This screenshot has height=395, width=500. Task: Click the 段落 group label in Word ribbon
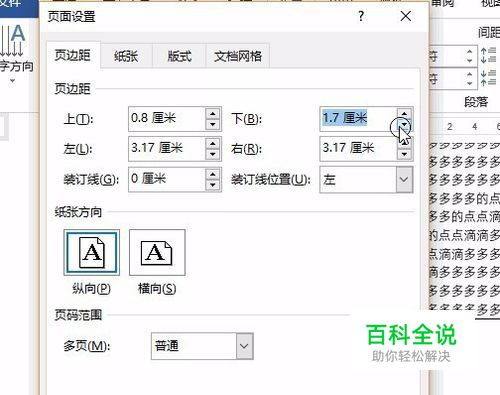[x=476, y=102]
